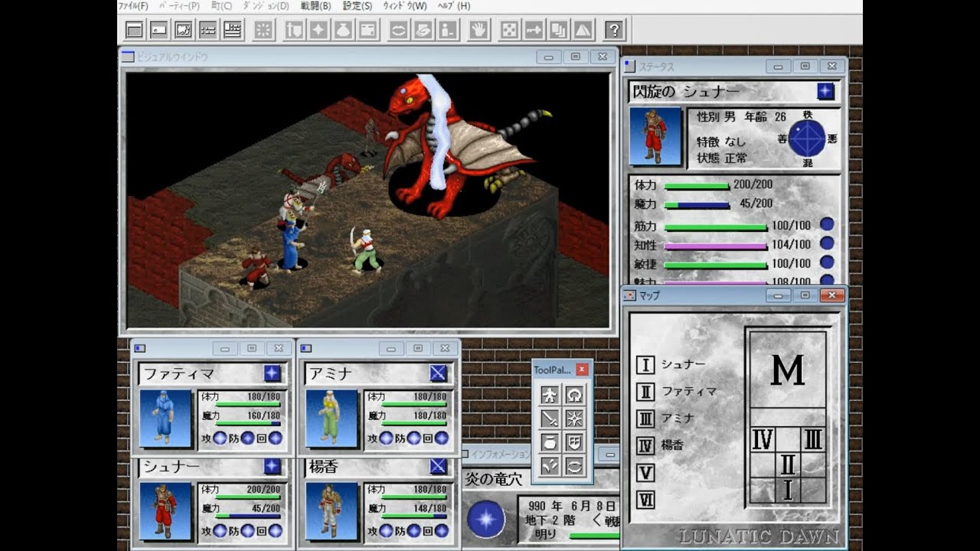
Task: Toggle ファティマ's 回 recovery orb
Action: tap(275, 439)
